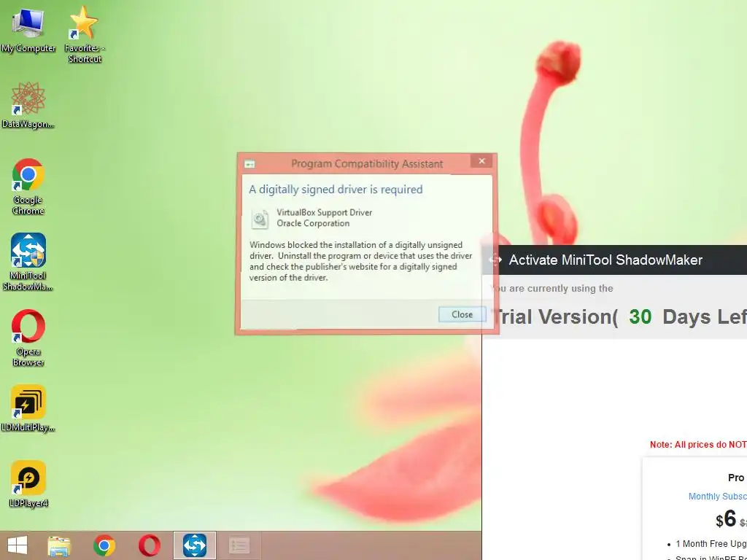Open the Favorites Shortcut star icon

(x=85, y=34)
